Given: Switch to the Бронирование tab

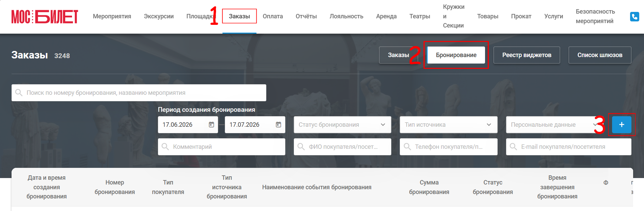Looking at the screenshot, I should tap(456, 55).
